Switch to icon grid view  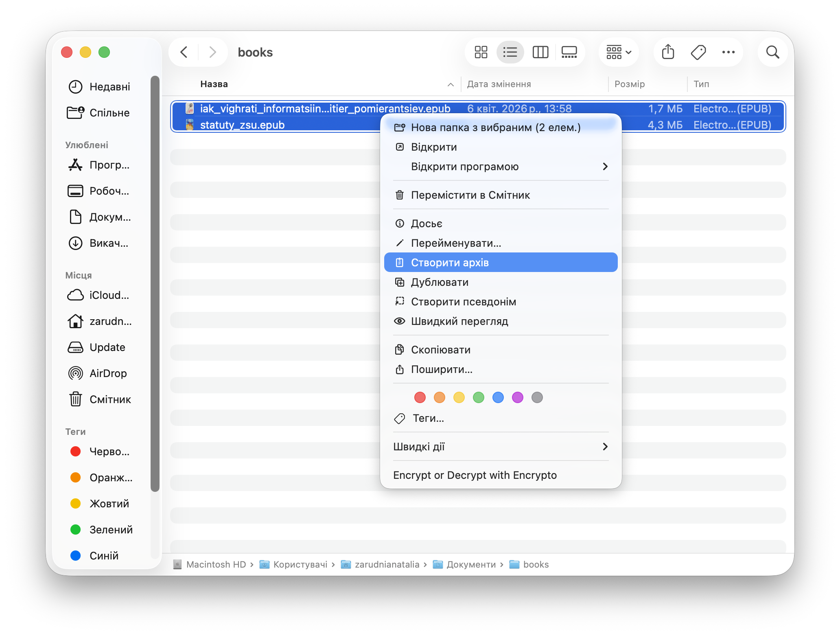(481, 52)
